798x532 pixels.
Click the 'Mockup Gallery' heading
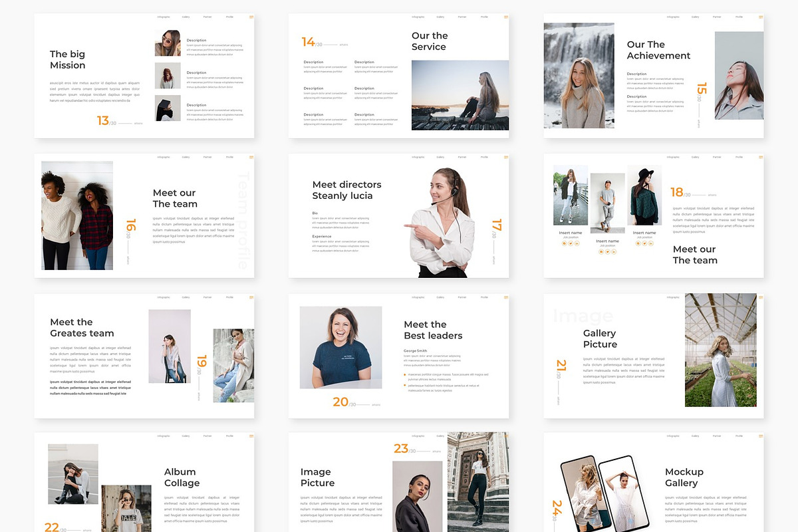pyautogui.click(x=684, y=477)
